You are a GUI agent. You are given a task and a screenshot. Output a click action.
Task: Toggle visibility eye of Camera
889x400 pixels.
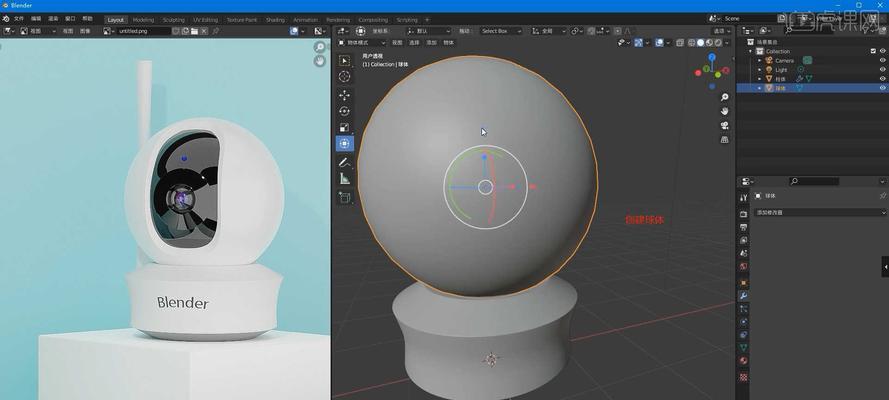coord(882,60)
